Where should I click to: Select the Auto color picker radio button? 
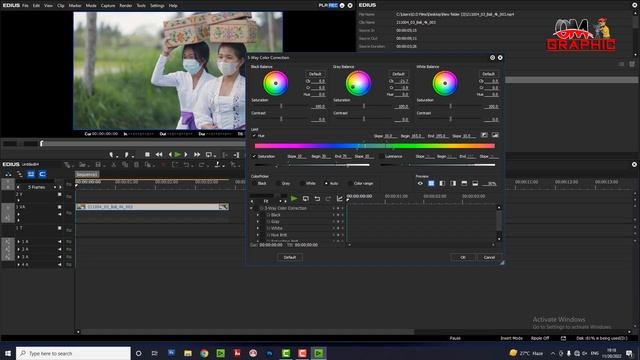point(326,183)
